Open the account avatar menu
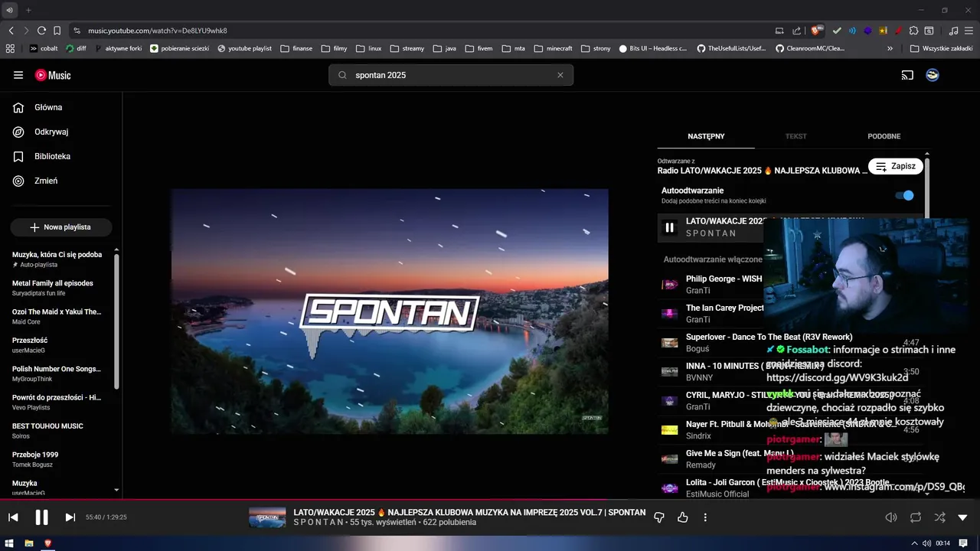The width and height of the screenshot is (980, 551). pos(933,75)
